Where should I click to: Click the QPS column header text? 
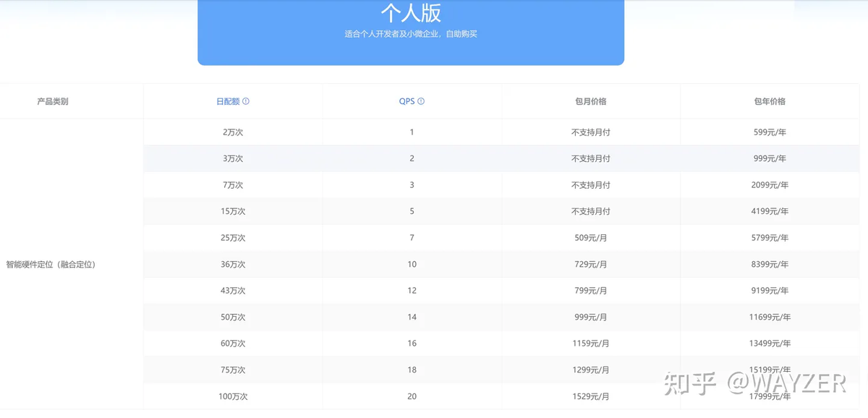(x=407, y=102)
